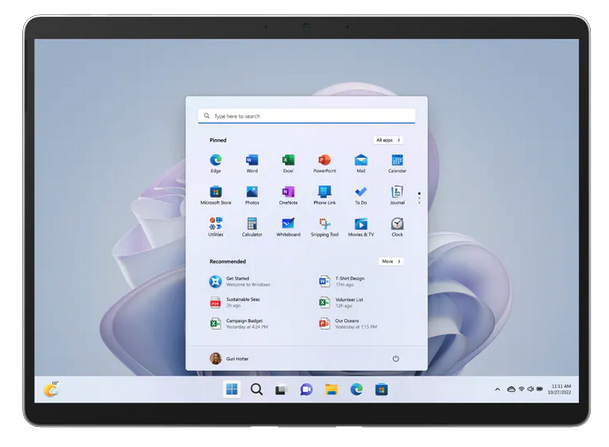Open the 'Our Oceans' presentation
Screen dimensions: 609x447
(x=348, y=324)
